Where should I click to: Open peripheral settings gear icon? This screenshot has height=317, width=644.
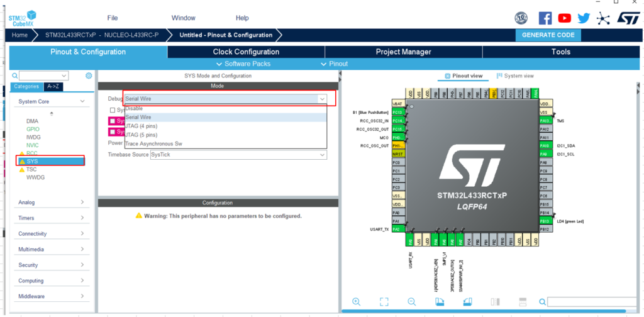[x=89, y=75]
